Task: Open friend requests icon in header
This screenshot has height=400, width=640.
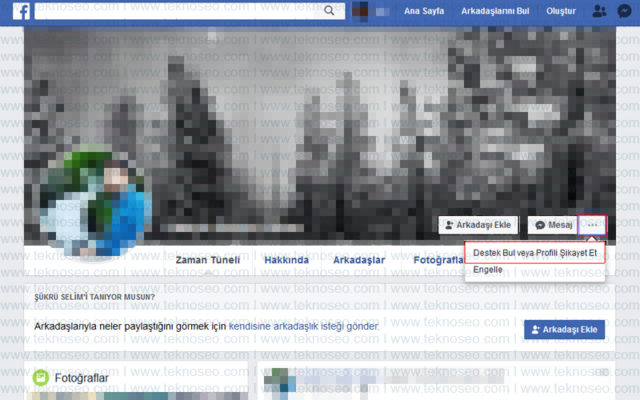Action: point(599,11)
